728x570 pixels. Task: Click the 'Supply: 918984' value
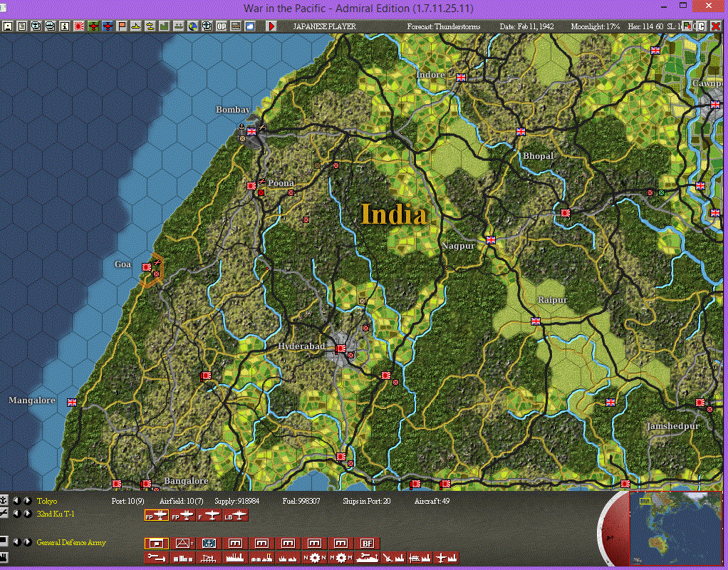236,501
